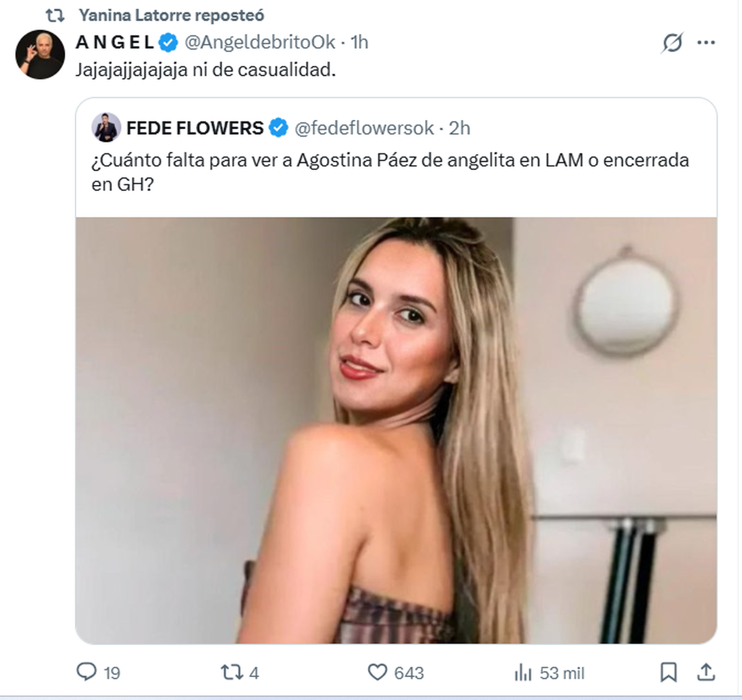Open view analytics bar chart icon
This screenshot has width=742, height=700.
(x=523, y=672)
